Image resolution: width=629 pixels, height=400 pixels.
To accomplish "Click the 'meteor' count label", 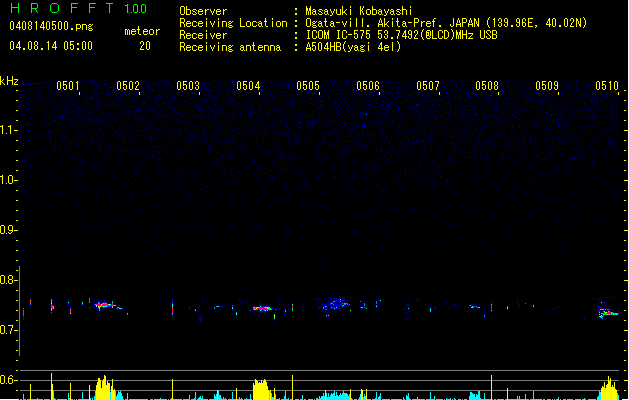I will [142, 31].
